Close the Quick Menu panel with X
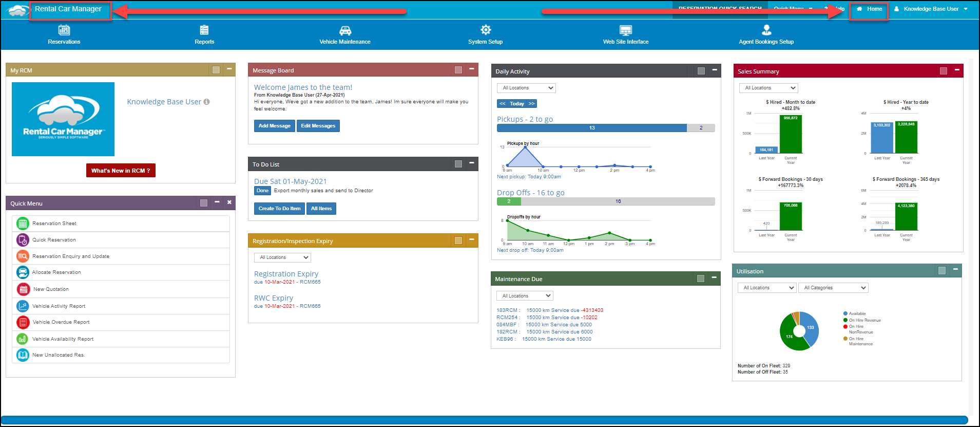The image size is (980, 427). (229, 202)
